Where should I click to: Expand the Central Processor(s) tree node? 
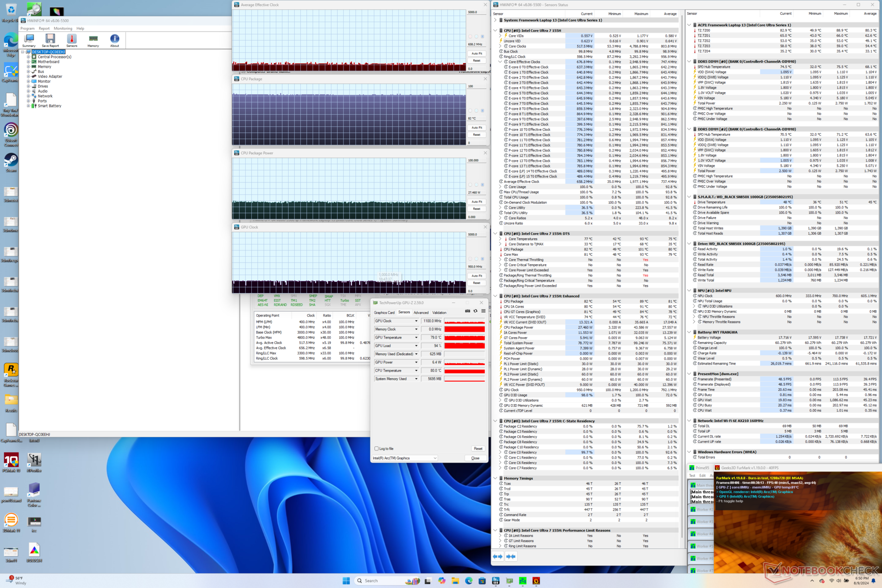(28, 57)
